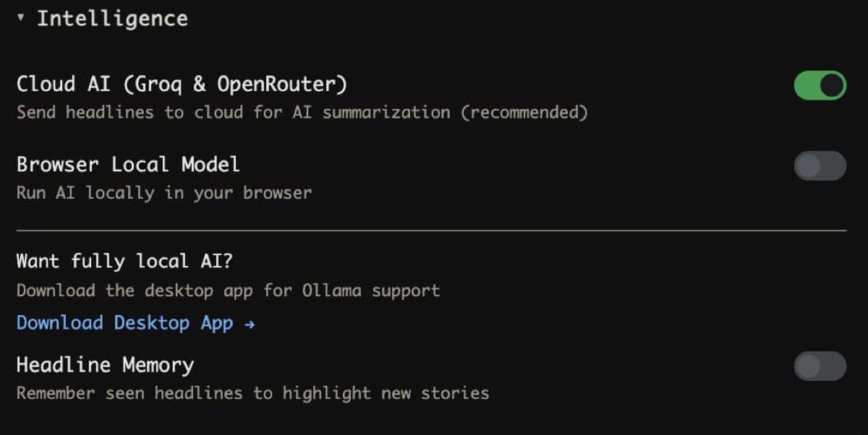The height and width of the screenshot is (435, 868).
Task: Click the arrow icon after Download Desktop App
Action: 250,324
